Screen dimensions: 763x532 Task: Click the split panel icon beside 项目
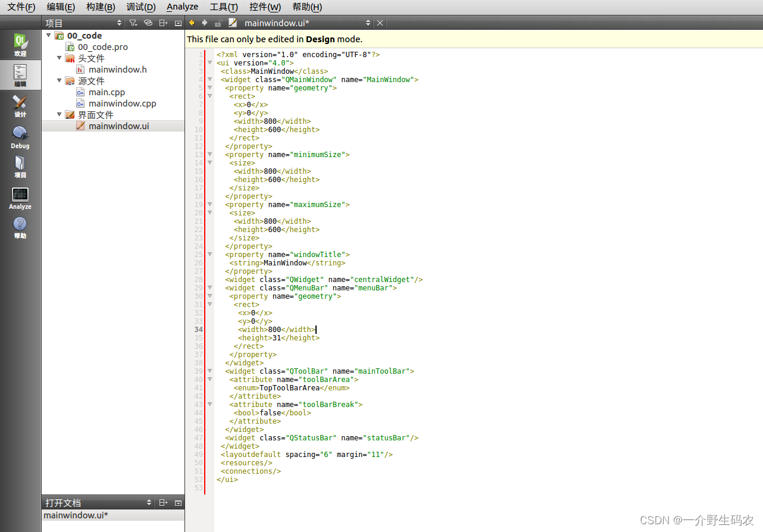coord(163,23)
